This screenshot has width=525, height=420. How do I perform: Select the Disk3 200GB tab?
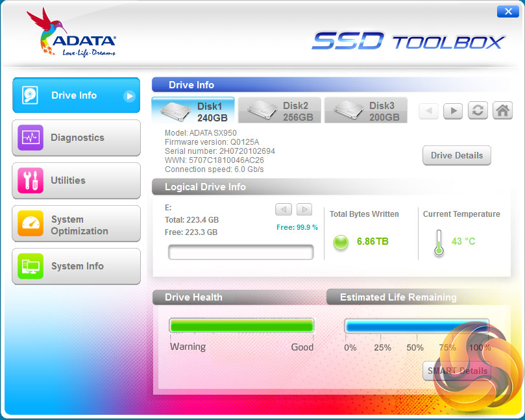366,110
